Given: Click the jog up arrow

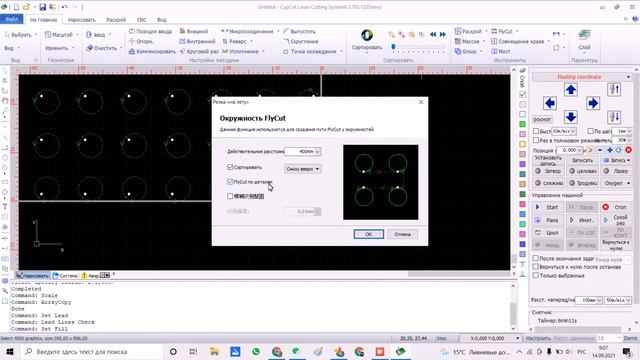Looking at the screenshot, I should [571, 89].
